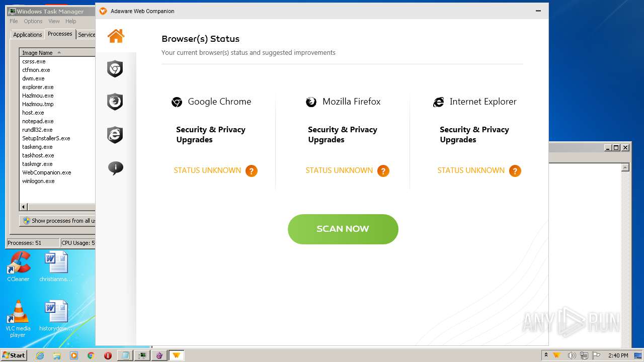Open Action Center flag in system tray
This screenshot has width=644, height=362.
point(596,355)
